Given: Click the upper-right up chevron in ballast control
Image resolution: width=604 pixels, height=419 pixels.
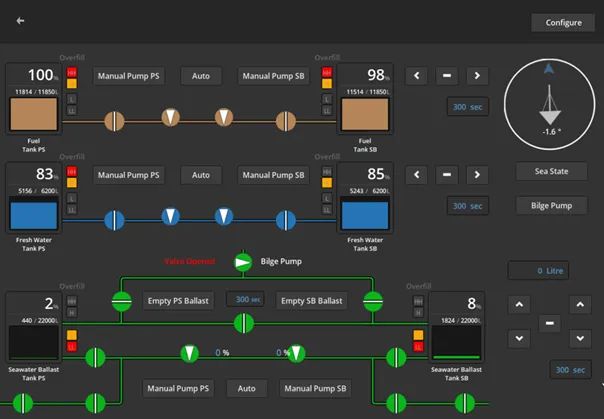Looking at the screenshot, I should point(580,305).
